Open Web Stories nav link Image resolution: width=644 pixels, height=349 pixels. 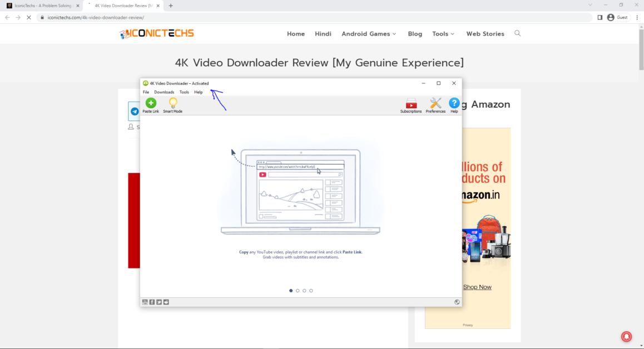pos(485,34)
